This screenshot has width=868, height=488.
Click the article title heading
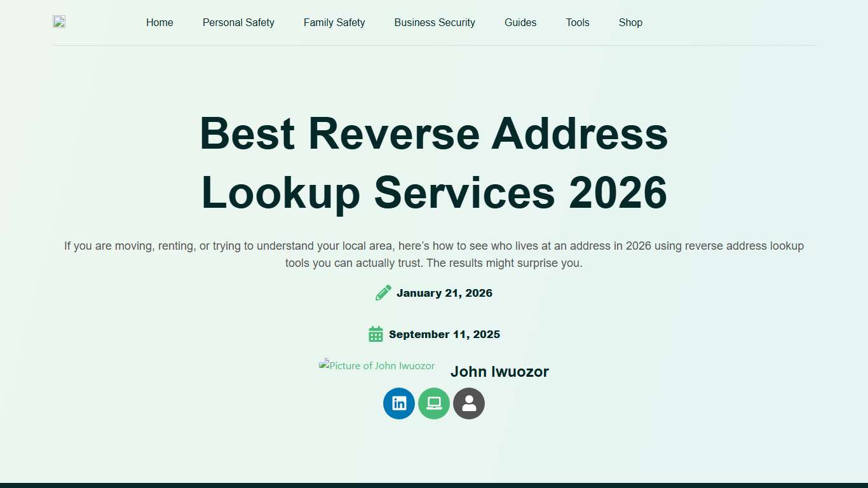point(434,163)
